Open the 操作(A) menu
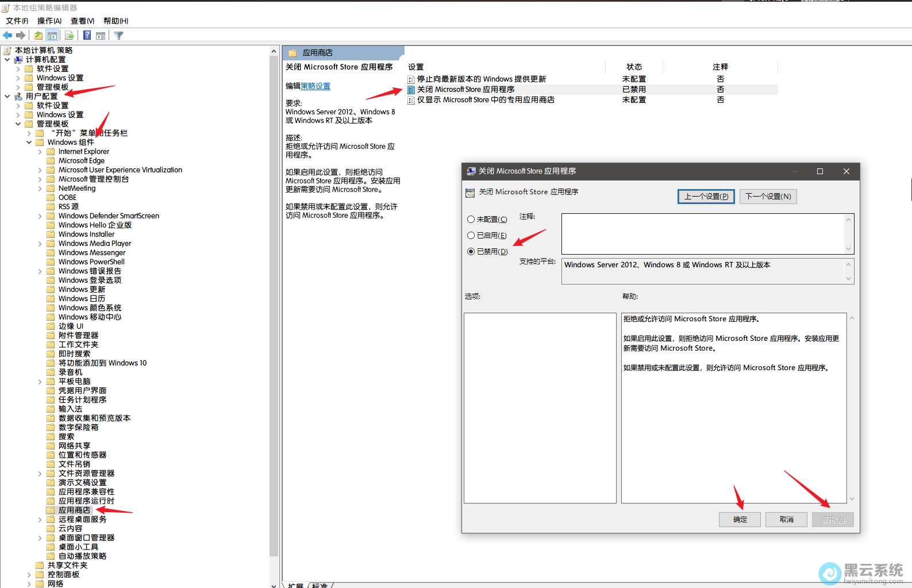The height and width of the screenshot is (588, 912). [49, 21]
